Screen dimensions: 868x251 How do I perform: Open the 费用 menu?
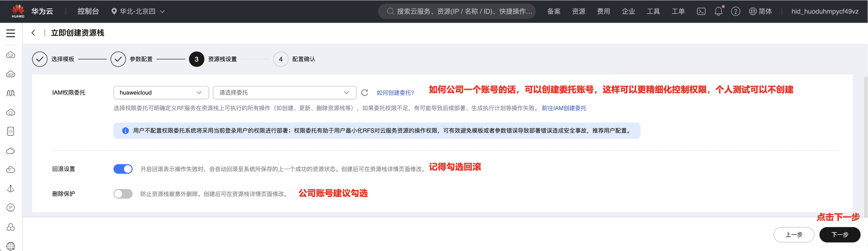point(603,12)
